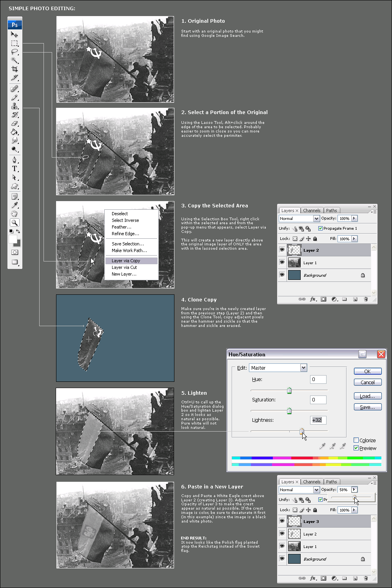Click the Saturation slider handle

coord(289,411)
